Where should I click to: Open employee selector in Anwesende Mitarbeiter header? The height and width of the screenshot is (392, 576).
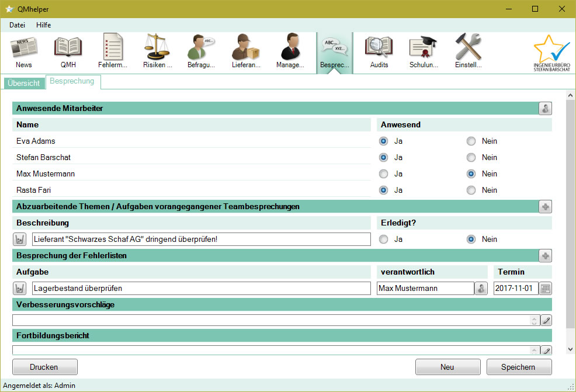(x=545, y=108)
